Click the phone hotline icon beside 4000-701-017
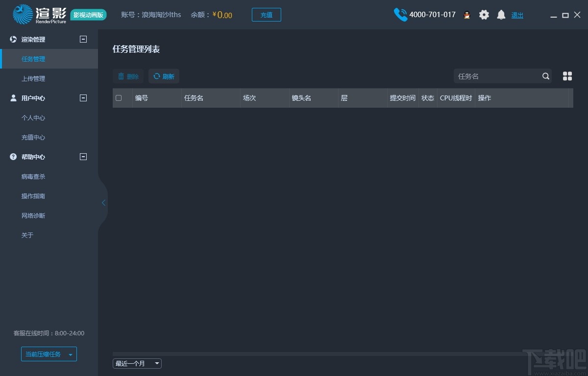Image resolution: width=588 pixels, height=376 pixels. pos(400,15)
